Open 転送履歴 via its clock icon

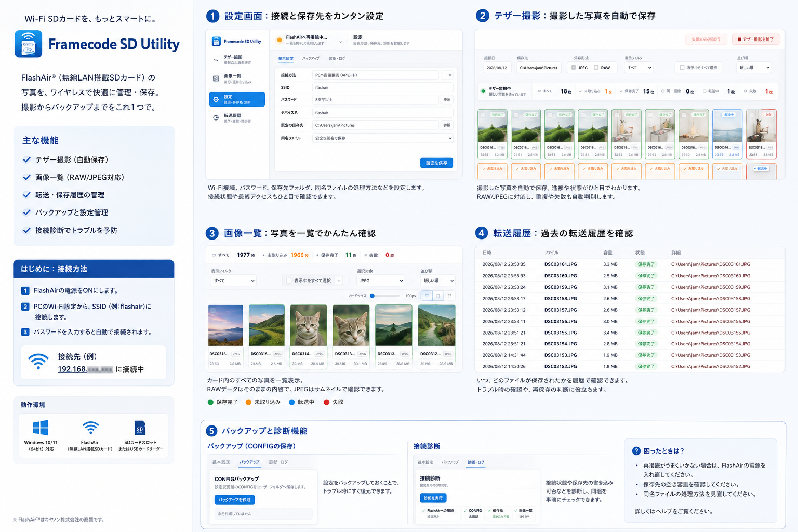pos(216,118)
